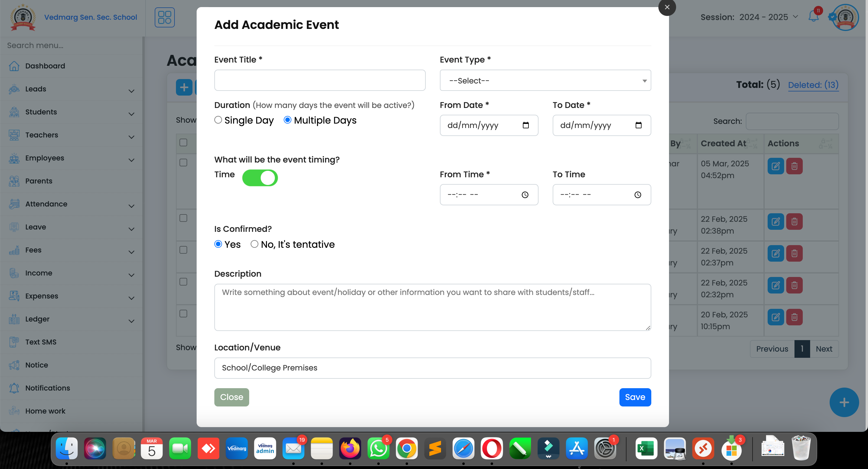Screen dimensions: 868x469
Task: Choose No, It's tentative option
Action: click(x=254, y=244)
